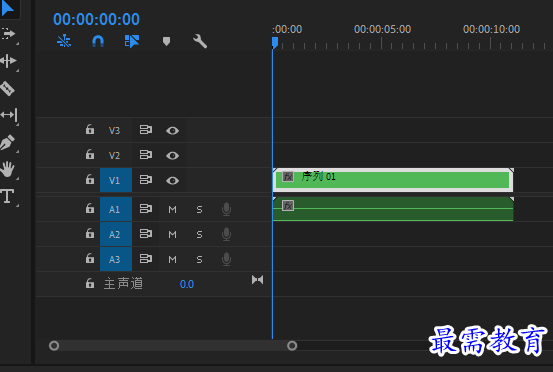The image size is (553, 372).
Task: Click the horizontal timeline scrollbar bar
Action: pos(173,346)
